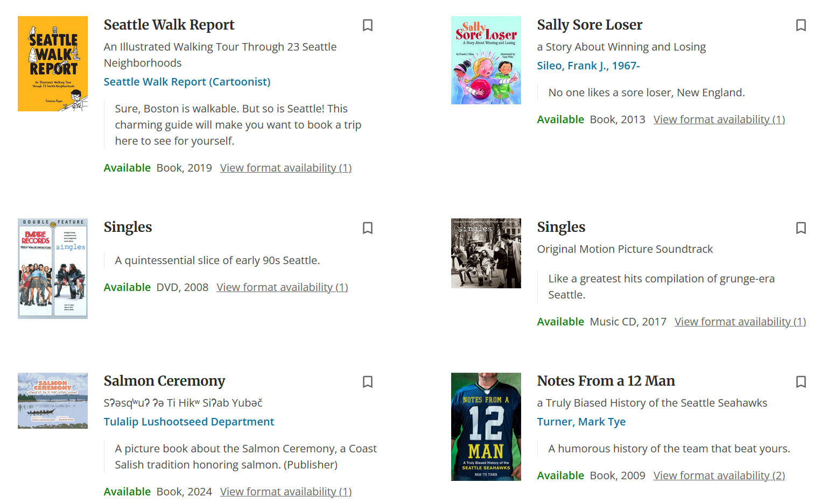828x504 pixels.
Task: Open the Seattle Walk Report title link
Action: [169, 25]
